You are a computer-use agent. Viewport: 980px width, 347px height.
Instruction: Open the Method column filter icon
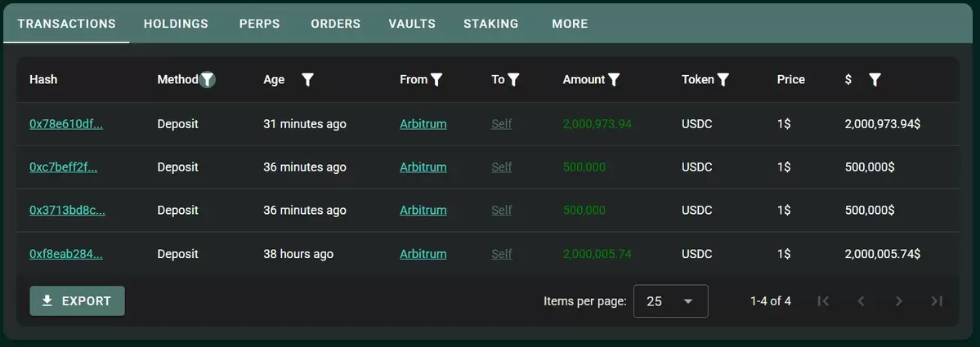[x=208, y=80]
